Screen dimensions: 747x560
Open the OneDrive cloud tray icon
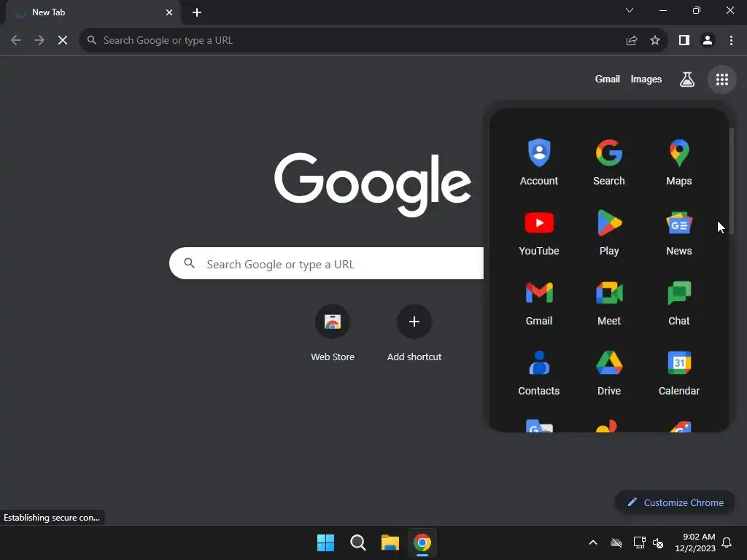tap(616, 542)
